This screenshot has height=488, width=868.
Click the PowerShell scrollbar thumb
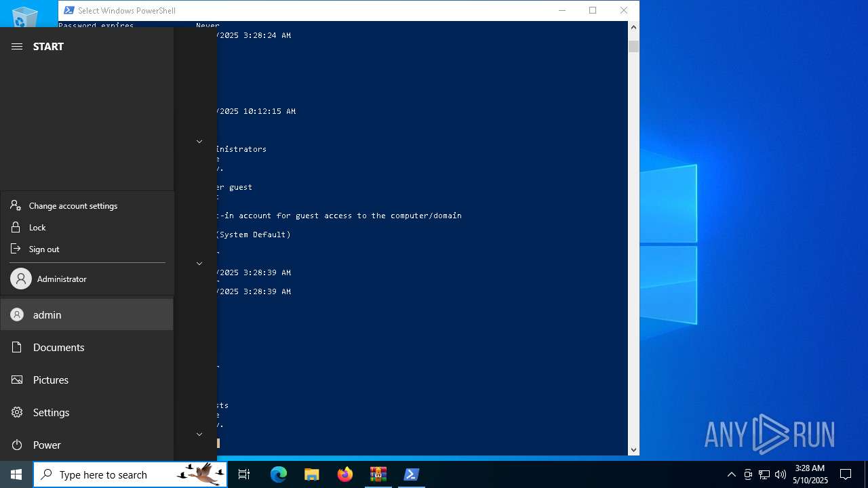[633, 46]
